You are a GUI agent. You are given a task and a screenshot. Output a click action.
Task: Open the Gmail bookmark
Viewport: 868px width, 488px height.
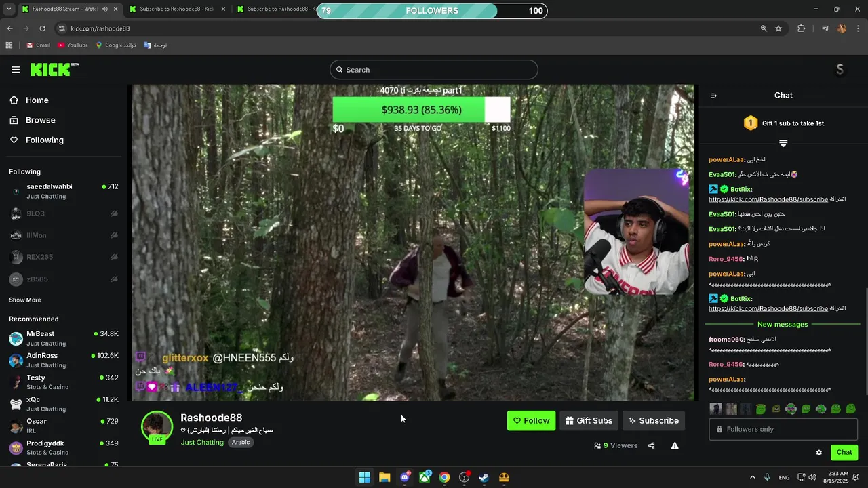click(x=38, y=45)
